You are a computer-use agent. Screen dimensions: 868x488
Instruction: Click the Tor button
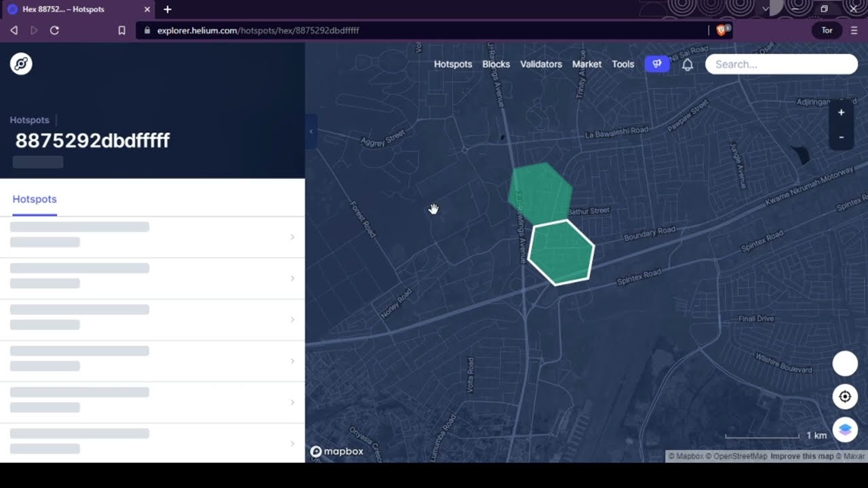click(x=827, y=30)
